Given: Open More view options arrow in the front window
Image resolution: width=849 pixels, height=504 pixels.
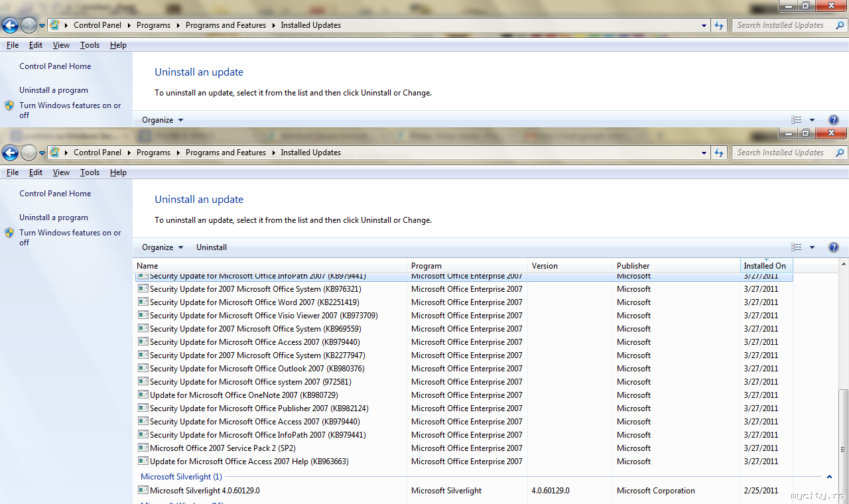Looking at the screenshot, I should [812, 247].
